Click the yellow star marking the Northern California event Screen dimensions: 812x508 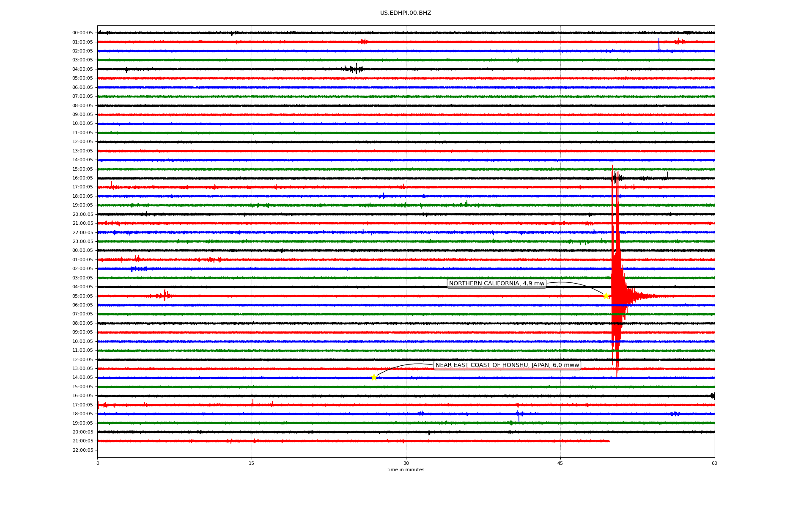coord(606,296)
